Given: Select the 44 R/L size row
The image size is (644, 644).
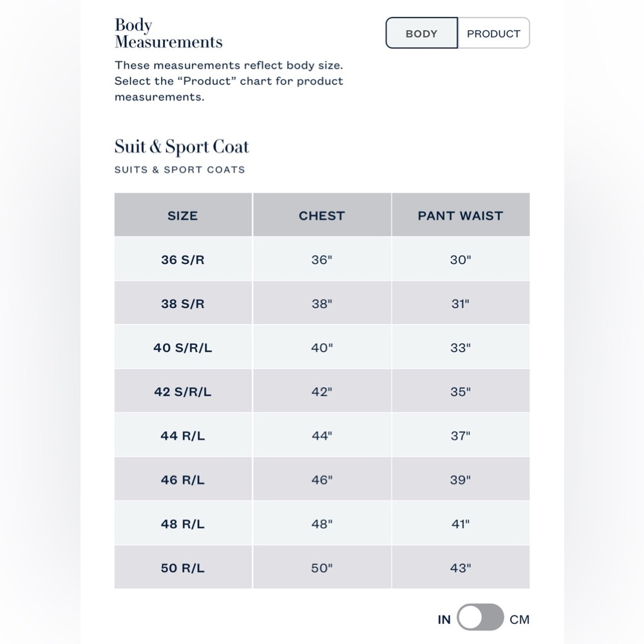Looking at the screenshot, I should (x=322, y=435).
